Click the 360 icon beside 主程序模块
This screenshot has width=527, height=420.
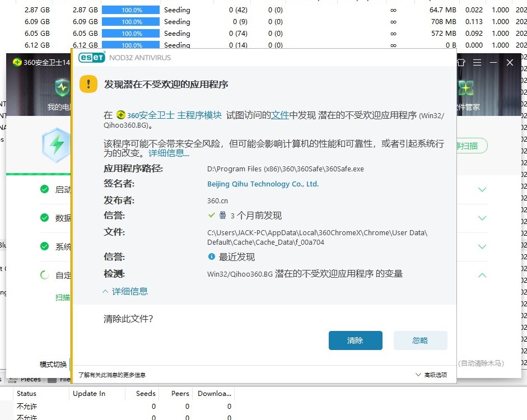(120, 115)
